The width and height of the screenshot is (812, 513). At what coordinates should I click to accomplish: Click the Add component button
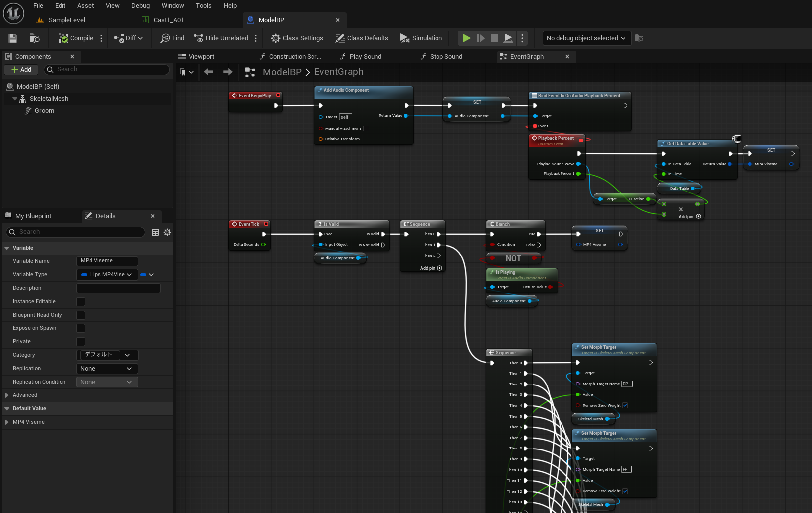pos(21,70)
